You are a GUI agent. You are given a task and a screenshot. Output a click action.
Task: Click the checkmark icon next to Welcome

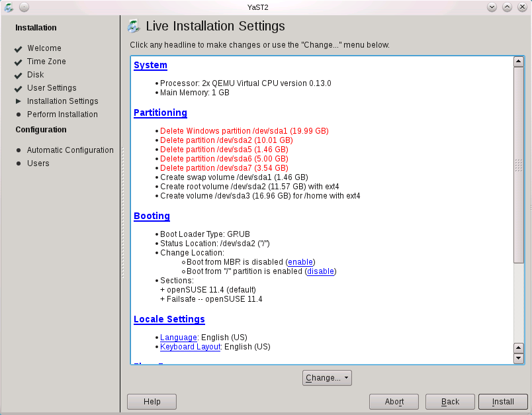[18, 48]
